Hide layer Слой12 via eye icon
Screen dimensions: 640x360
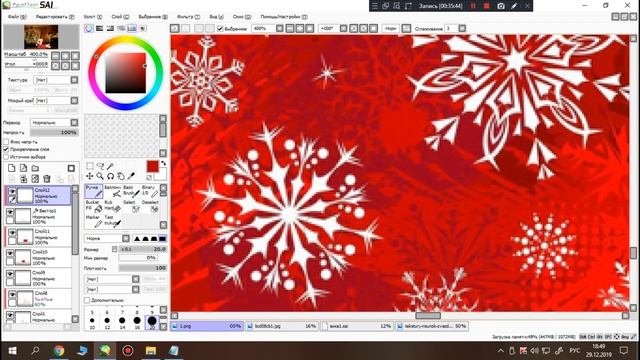tap(12, 191)
